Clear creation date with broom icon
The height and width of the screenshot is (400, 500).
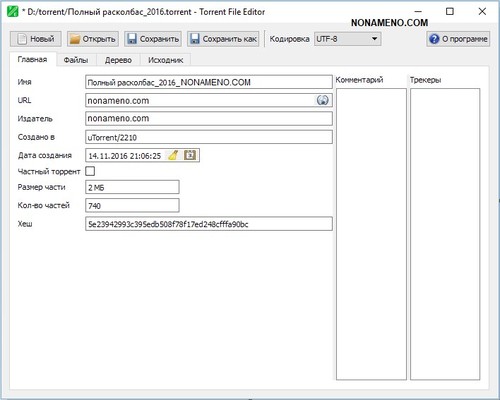(173, 155)
